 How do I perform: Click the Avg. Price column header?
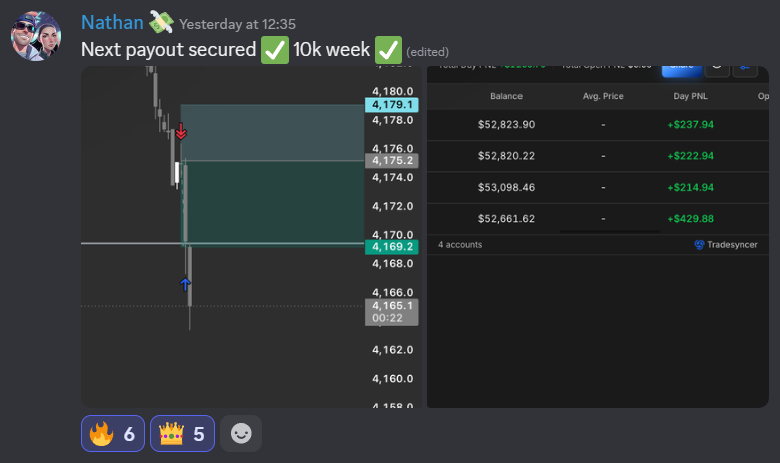tap(603, 96)
